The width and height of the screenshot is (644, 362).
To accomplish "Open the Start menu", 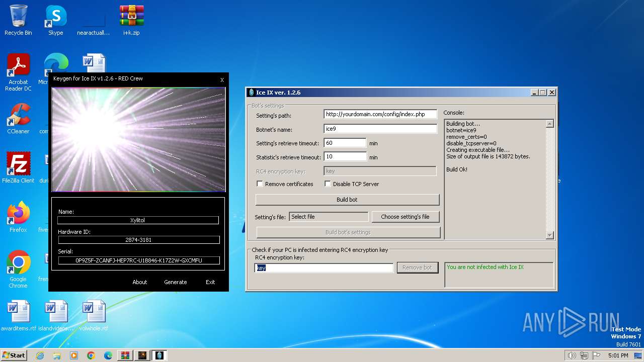I will 14,355.
